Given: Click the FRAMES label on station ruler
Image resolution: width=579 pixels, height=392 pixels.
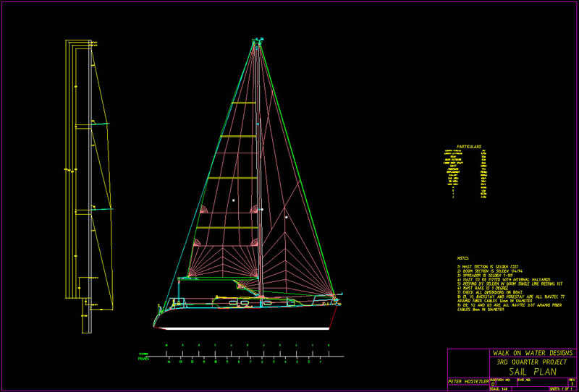Looking at the screenshot, I should pos(143,358).
